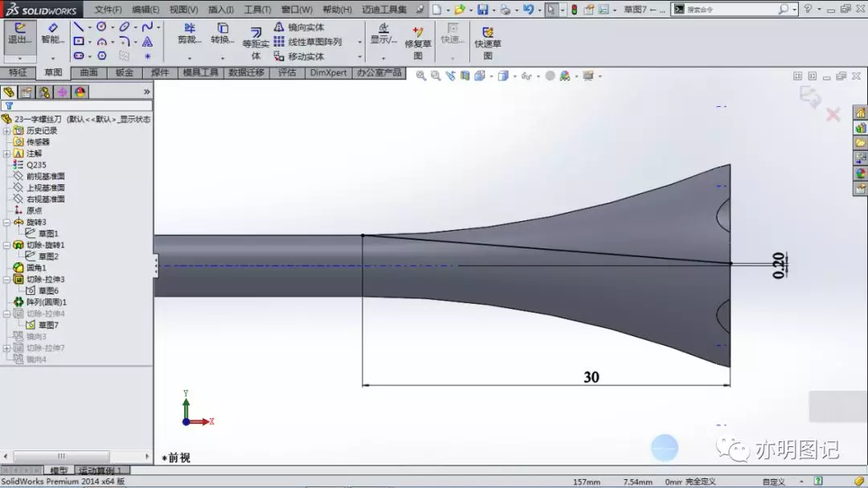Collapse the 切除-旋转1 feature node

[x=6, y=245]
